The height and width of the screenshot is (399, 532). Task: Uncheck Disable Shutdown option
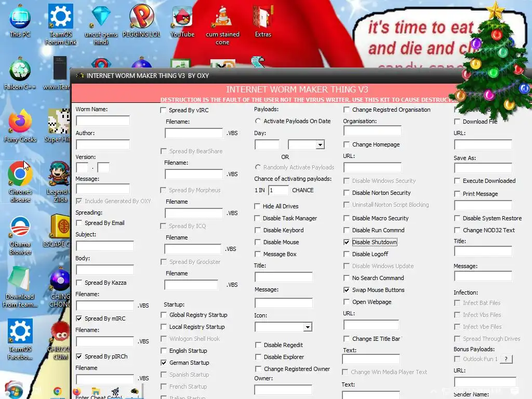pyautogui.click(x=347, y=242)
